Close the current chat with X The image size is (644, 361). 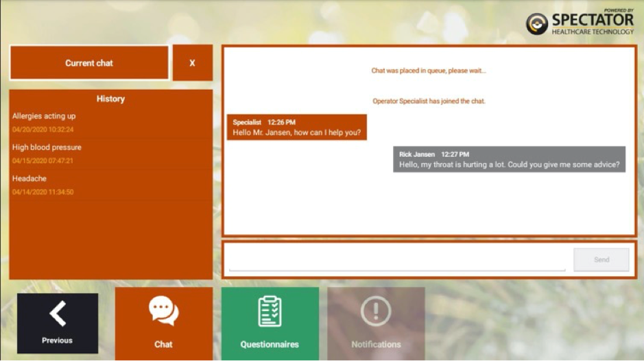click(x=192, y=63)
